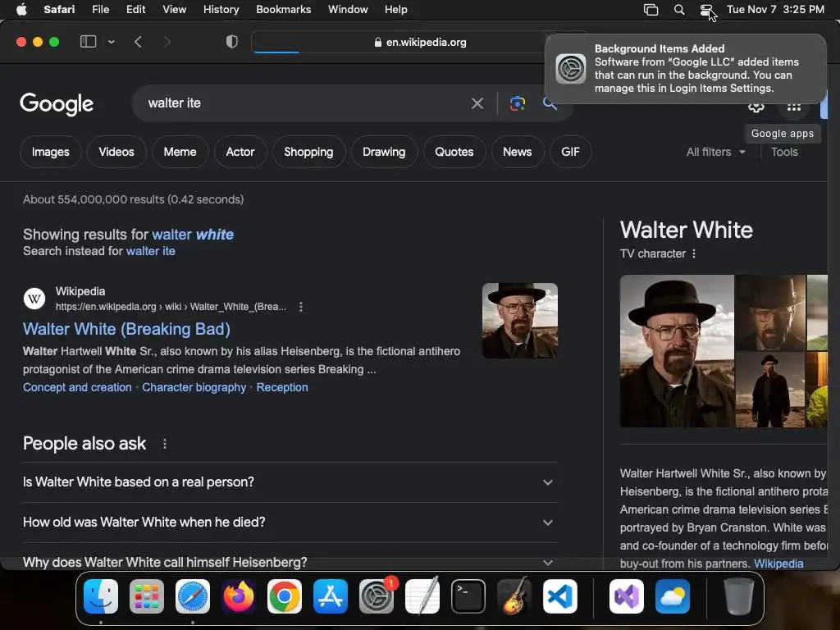
Task: Go back with Safari back arrow
Action: click(138, 42)
